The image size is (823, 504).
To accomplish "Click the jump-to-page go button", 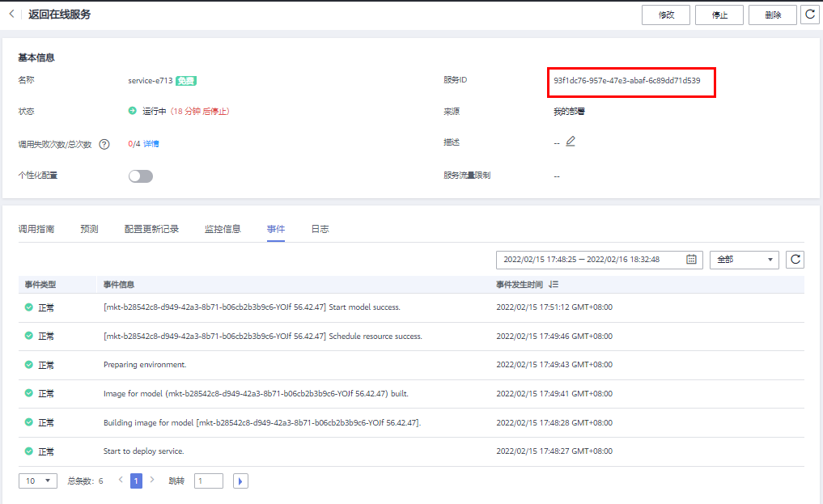I will (240, 481).
